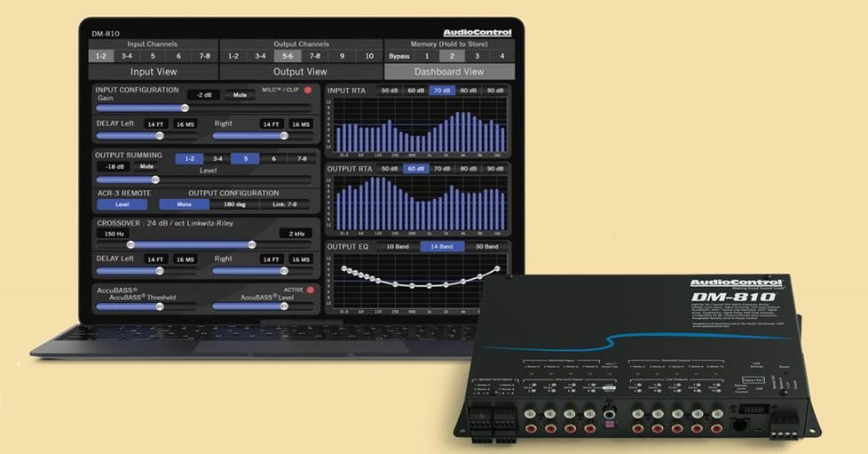This screenshot has height=454, width=868.
Task: Toggle 180 deg phase inversion
Action: (x=234, y=204)
